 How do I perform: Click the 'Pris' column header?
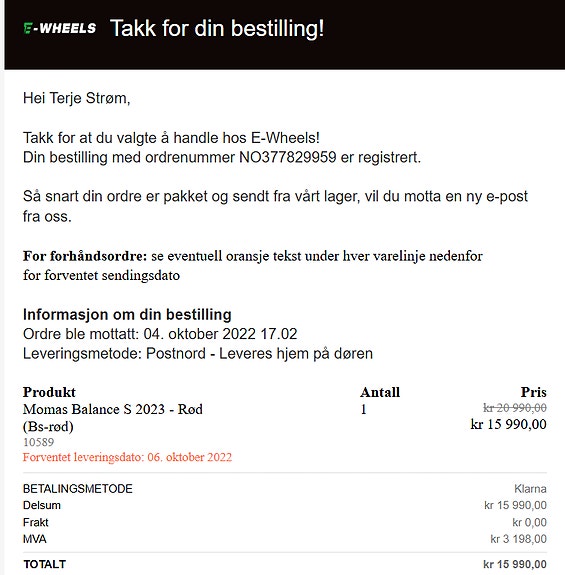(533, 392)
